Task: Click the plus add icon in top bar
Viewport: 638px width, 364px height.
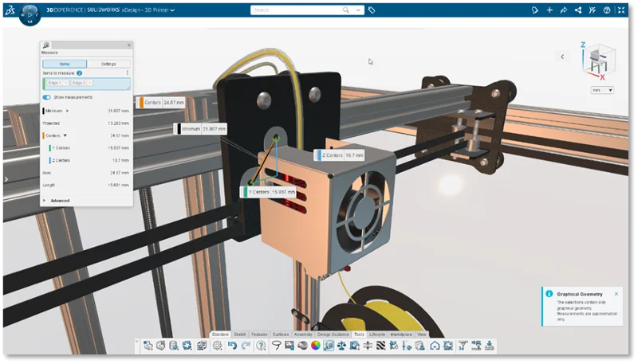Action: tap(549, 10)
